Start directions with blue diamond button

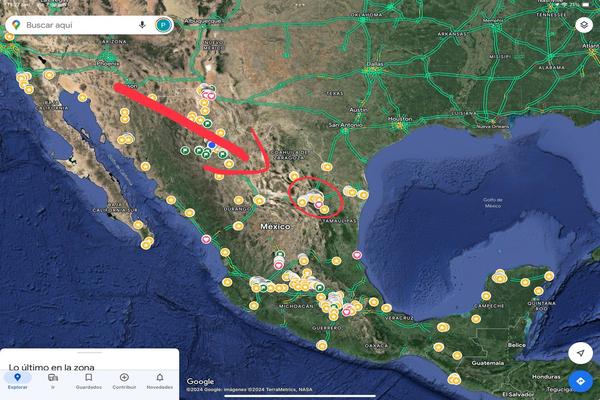581,382
